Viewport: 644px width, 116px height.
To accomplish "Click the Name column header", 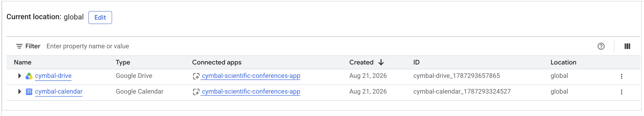I will click(x=23, y=62).
